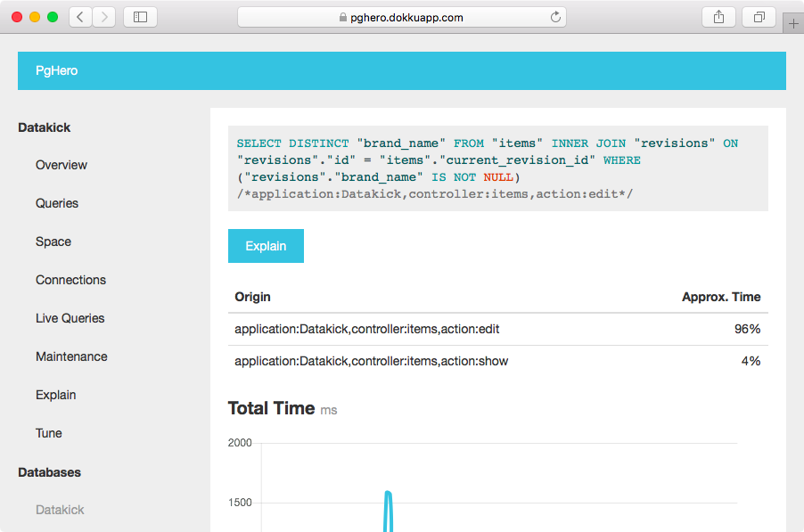Navigate to Space in the sidebar
This screenshot has width=804, height=532.
click(53, 241)
